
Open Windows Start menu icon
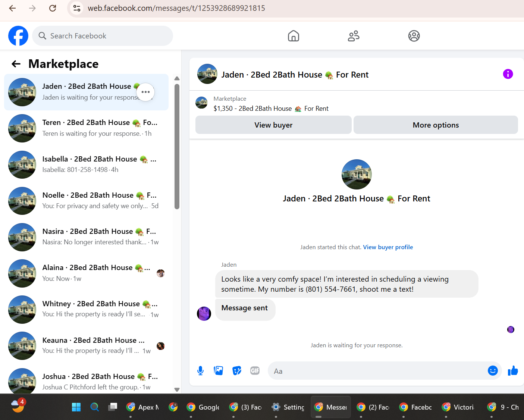click(x=76, y=407)
